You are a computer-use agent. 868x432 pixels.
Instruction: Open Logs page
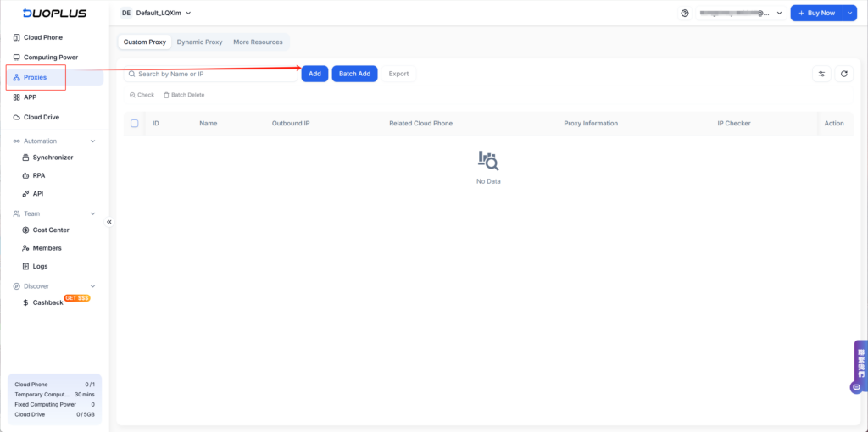coord(41,267)
